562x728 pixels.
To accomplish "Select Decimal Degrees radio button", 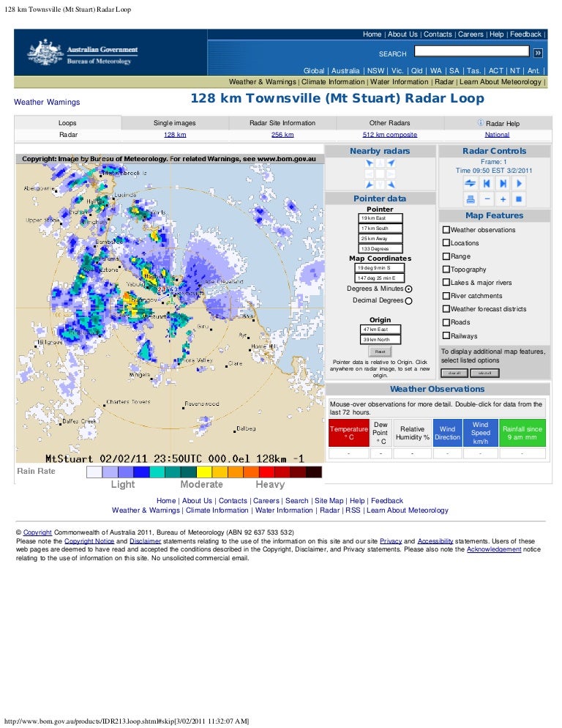I will click(408, 301).
